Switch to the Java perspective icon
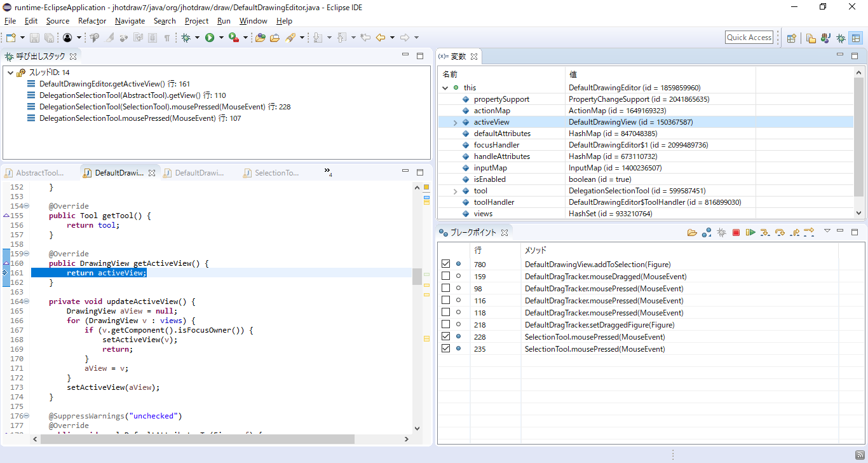 point(825,38)
